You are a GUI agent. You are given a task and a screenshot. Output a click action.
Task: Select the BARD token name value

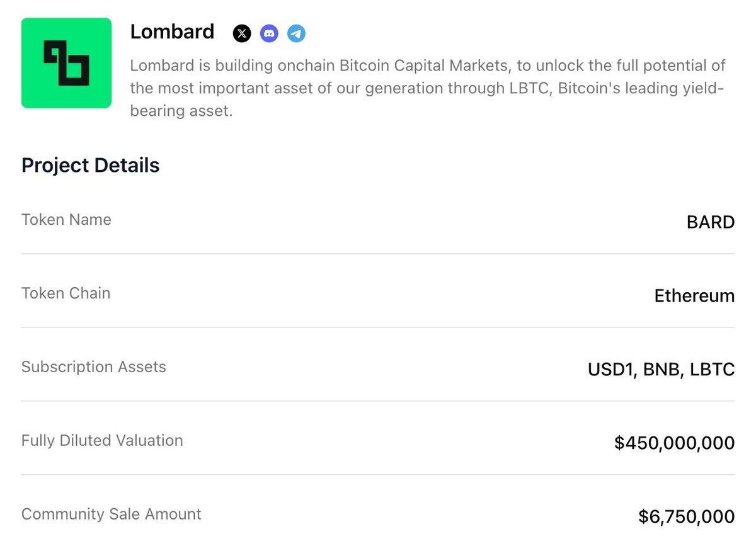point(711,222)
